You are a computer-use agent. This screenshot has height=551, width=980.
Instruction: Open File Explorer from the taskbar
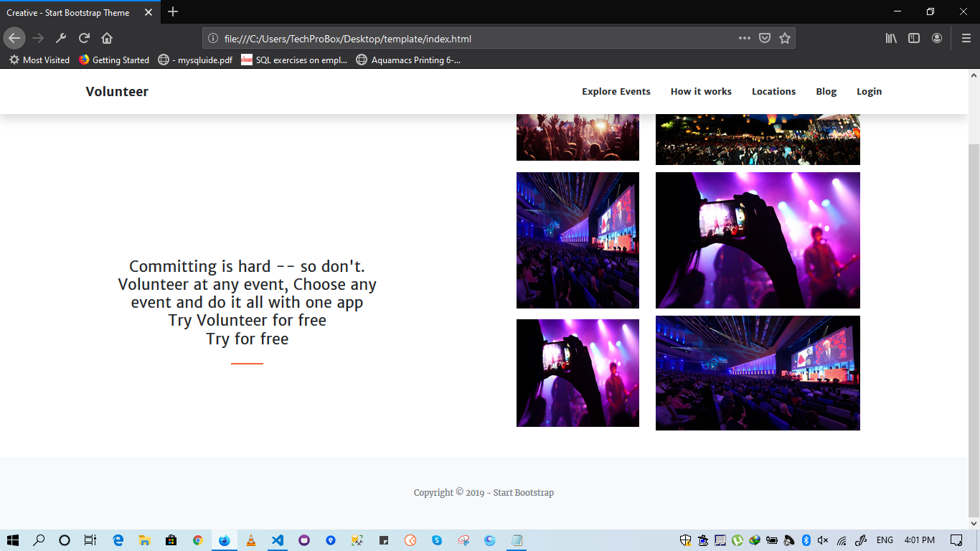[x=144, y=540]
